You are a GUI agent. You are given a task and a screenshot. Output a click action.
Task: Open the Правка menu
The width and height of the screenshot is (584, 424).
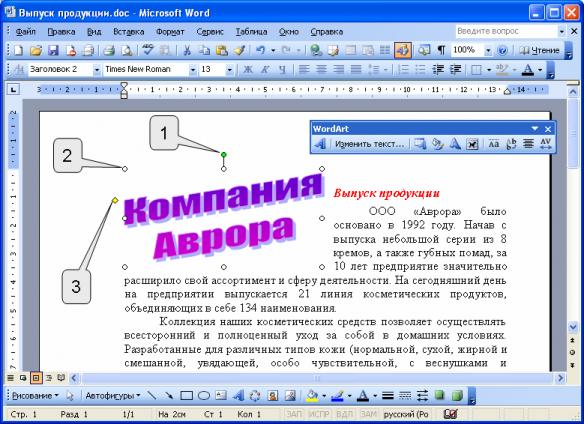(61, 32)
